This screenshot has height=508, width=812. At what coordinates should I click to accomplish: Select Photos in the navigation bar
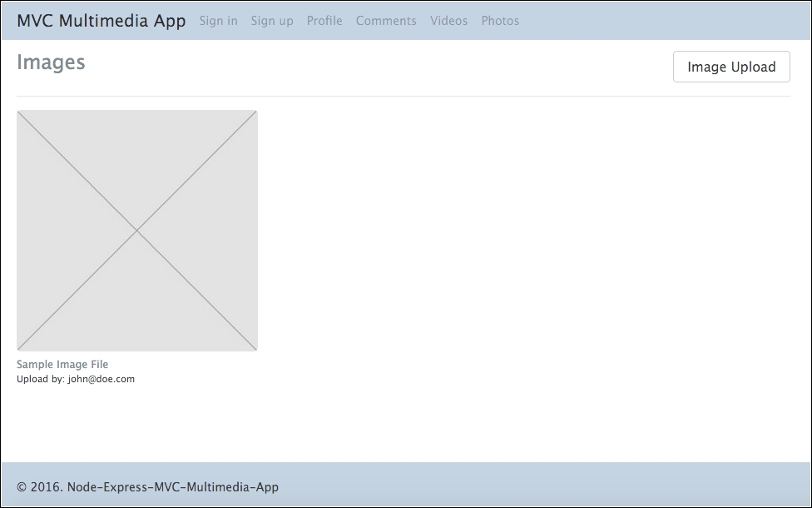pyautogui.click(x=500, y=21)
